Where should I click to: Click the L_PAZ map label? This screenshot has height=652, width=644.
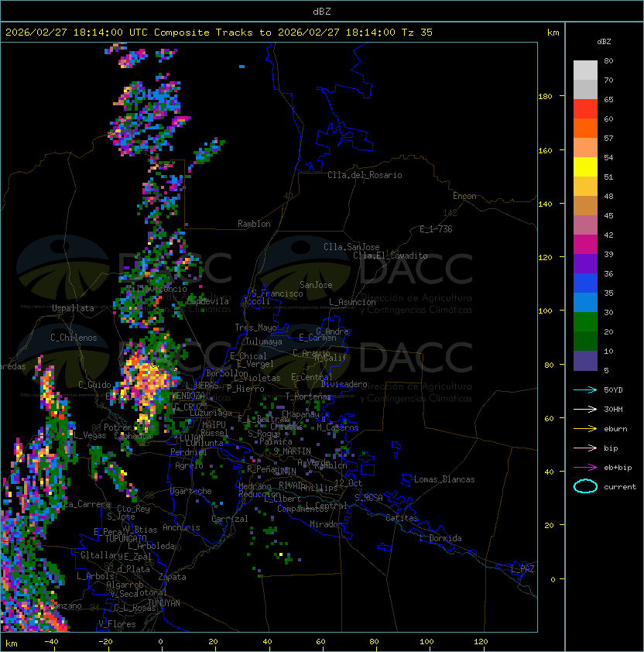[x=522, y=569]
